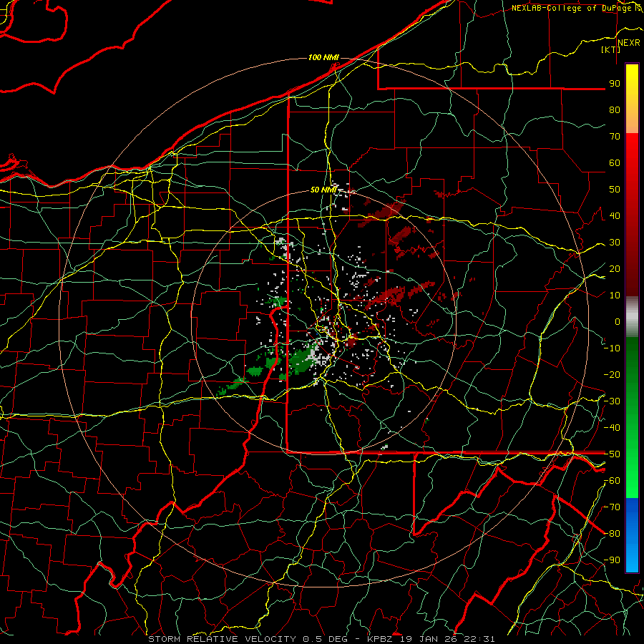Click the "40" positive scale label
Viewport: 644px width, 644px height.
[x=615, y=215]
